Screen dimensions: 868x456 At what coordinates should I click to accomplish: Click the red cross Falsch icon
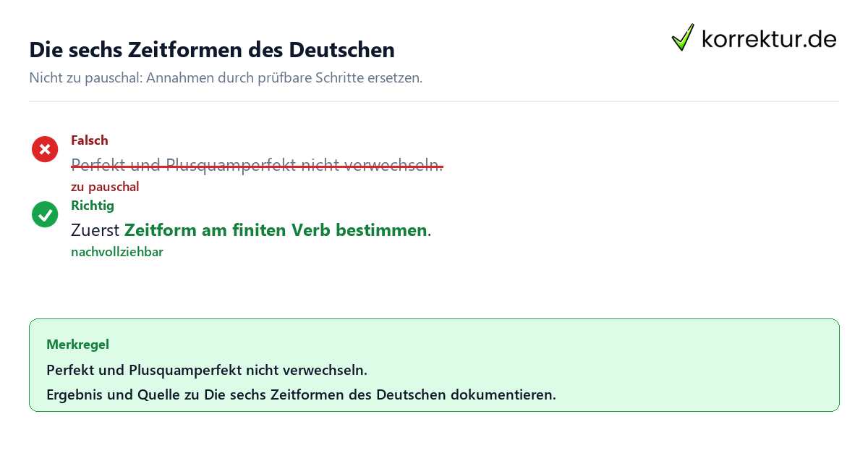tap(45, 149)
